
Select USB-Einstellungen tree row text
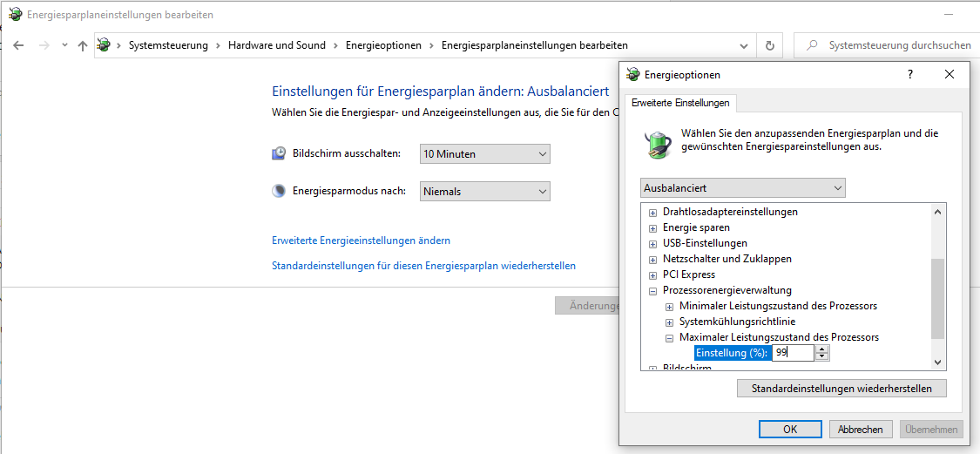[x=705, y=243]
